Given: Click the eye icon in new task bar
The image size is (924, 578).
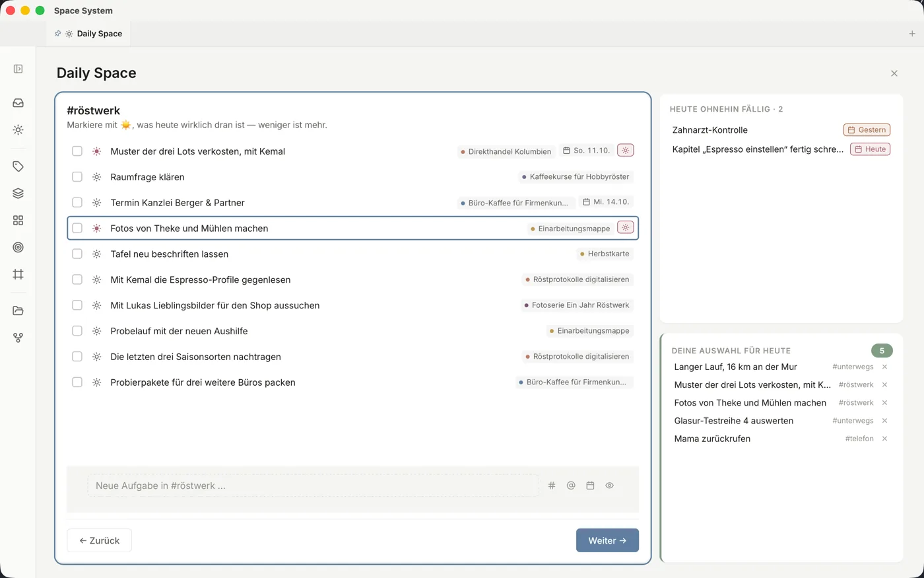Looking at the screenshot, I should coord(609,486).
